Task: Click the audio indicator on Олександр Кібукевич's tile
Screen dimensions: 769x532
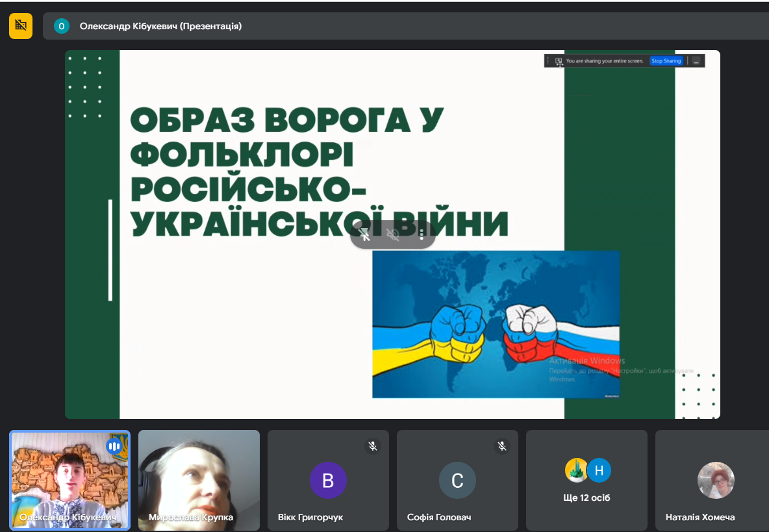Action: coord(114,446)
